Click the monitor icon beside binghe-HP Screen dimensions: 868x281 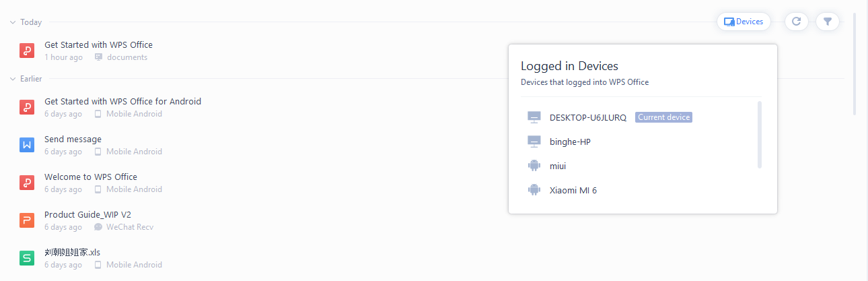[534, 142]
